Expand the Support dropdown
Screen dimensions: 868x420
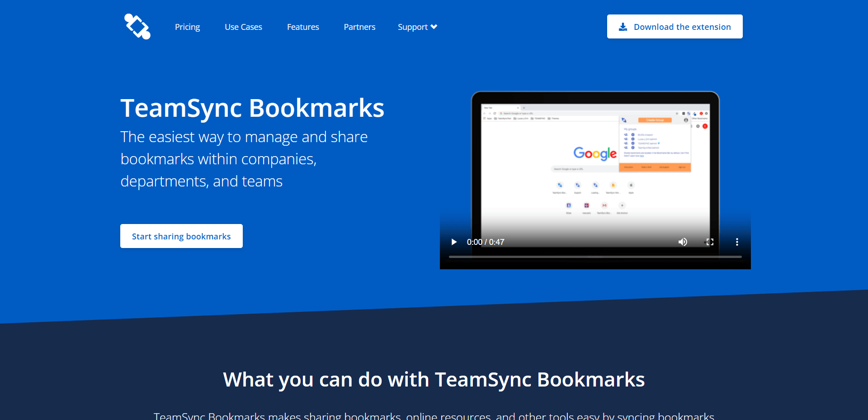click(417, 27)
